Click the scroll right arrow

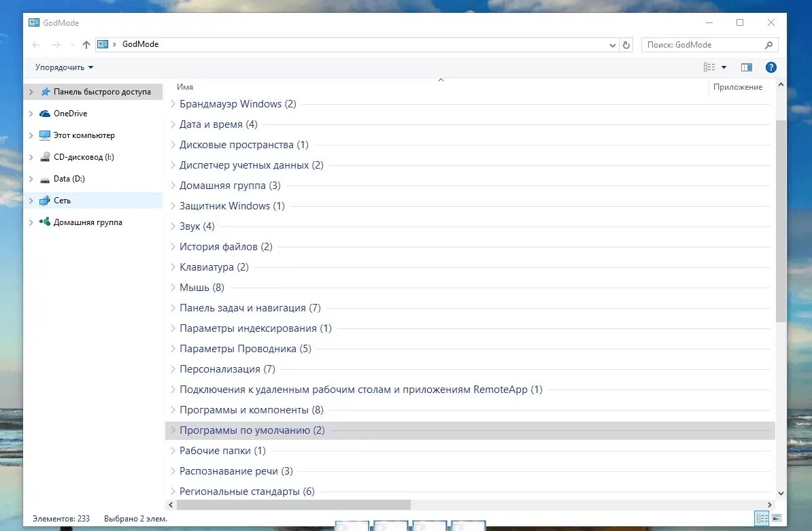point(770,504)
